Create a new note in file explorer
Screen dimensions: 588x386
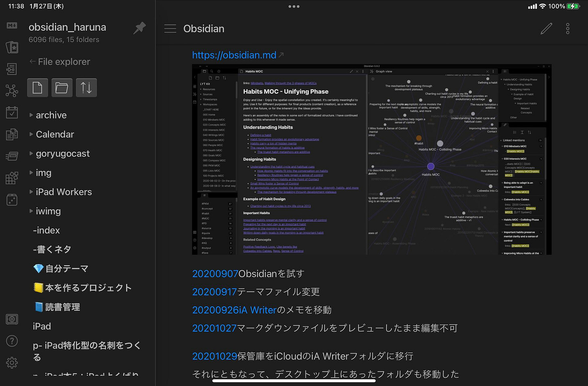[x=38, y=88]
